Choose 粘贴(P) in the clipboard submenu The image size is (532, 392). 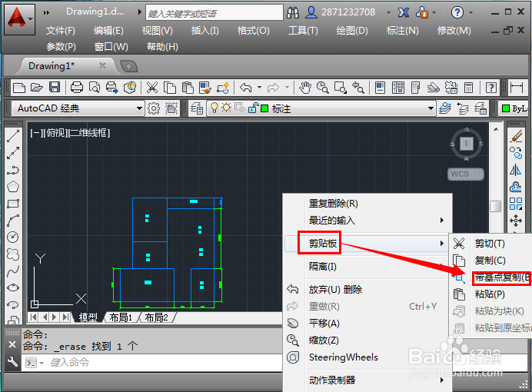[490, 294]
